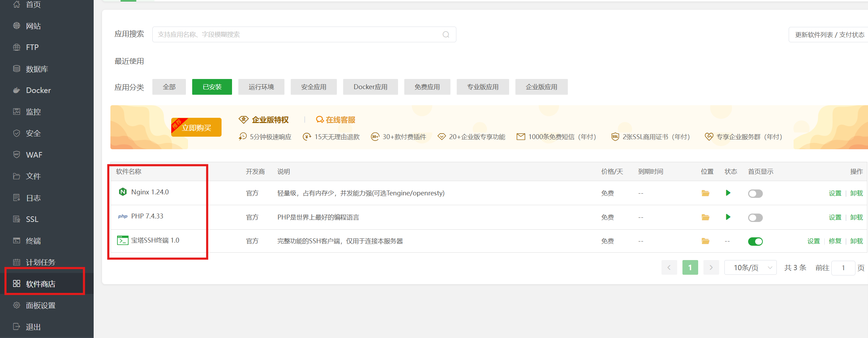Go to next page arrow button
Image resolution: width=868 pixels, height=338 pixels.
tap(711, 268)
